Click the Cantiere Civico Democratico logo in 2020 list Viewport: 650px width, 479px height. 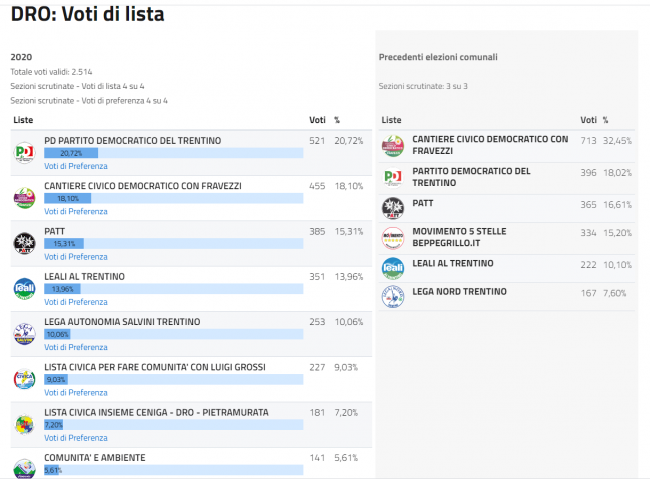click(24, 198)
